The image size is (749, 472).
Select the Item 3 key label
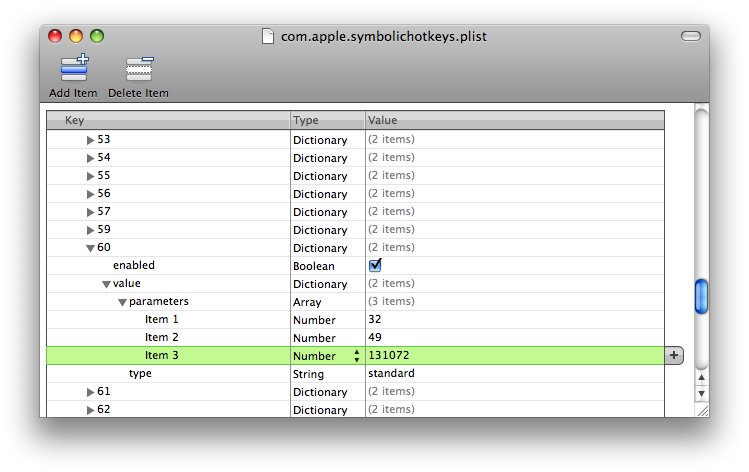(x=161, y=355)
